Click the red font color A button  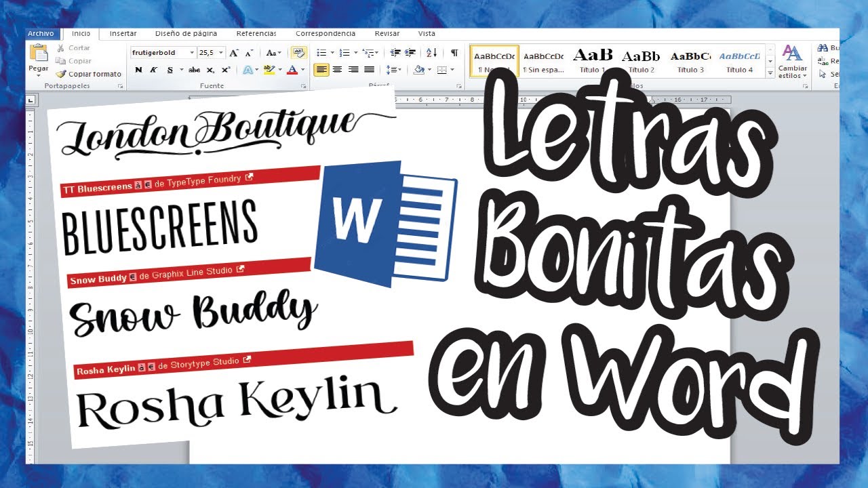coord(292,70)
